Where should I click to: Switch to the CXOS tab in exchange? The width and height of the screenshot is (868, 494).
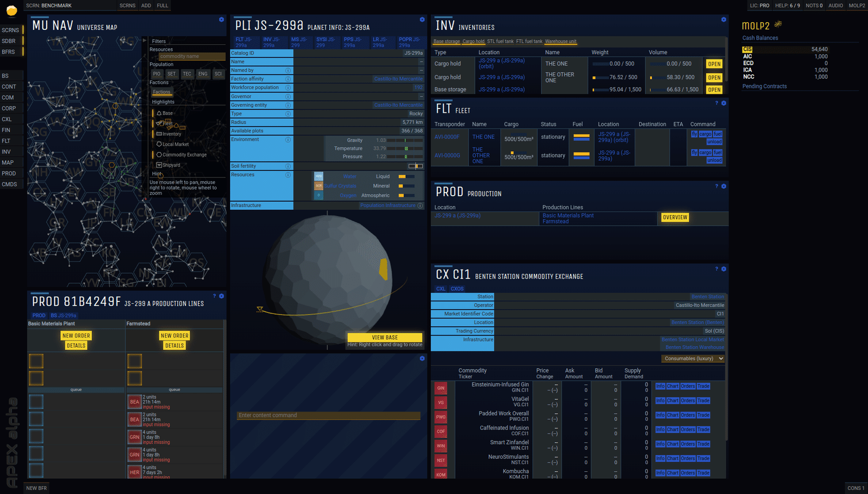tap(457, 288)
